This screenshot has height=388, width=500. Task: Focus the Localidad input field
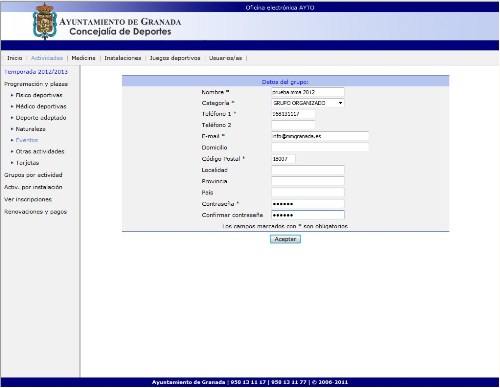coord(308,170)
